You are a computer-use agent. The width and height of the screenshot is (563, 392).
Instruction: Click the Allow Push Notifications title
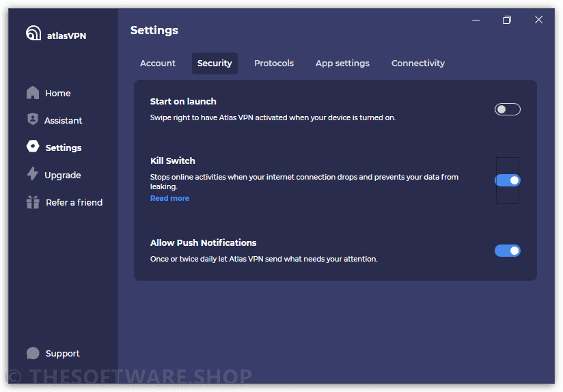tap(203, 243)
